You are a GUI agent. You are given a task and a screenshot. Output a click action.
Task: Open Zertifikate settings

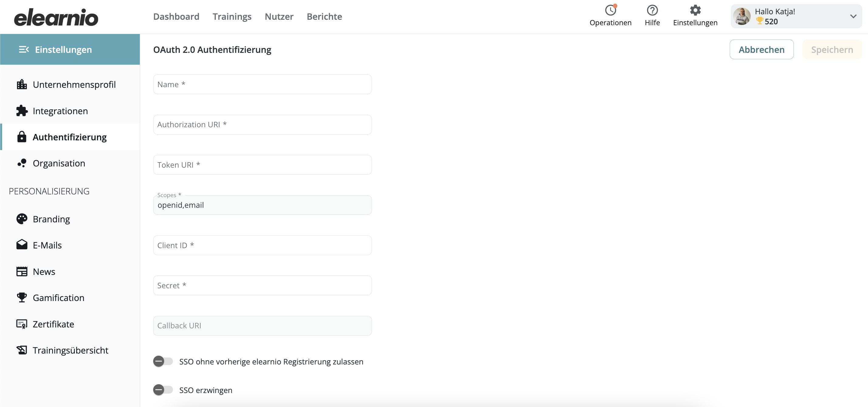coord(70,324)
